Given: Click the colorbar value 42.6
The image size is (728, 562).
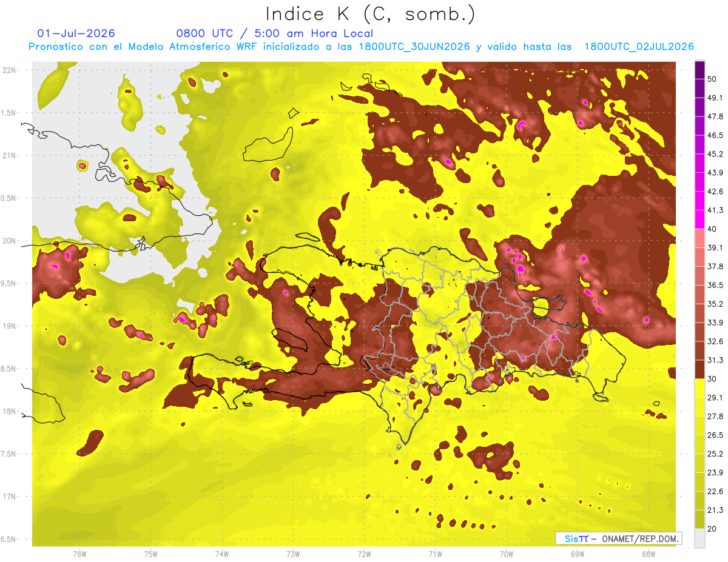Looking at the screenshot, I should pyautogui.click(x=714, y=192).
